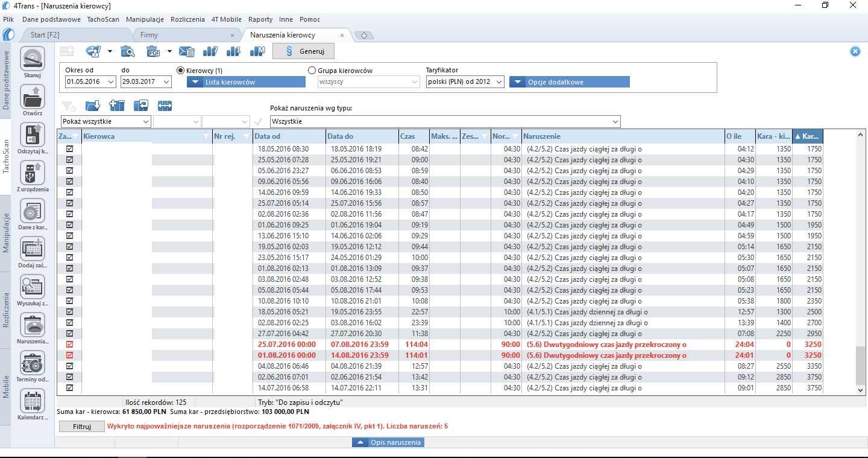Click the printer help toolbar icon
Screen dimensions: 868x458
pyautogui.click(x=93, y=51)
